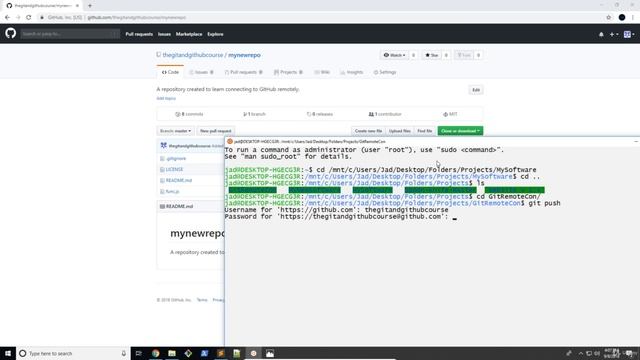Reload the page in the browser

[29, 18]
